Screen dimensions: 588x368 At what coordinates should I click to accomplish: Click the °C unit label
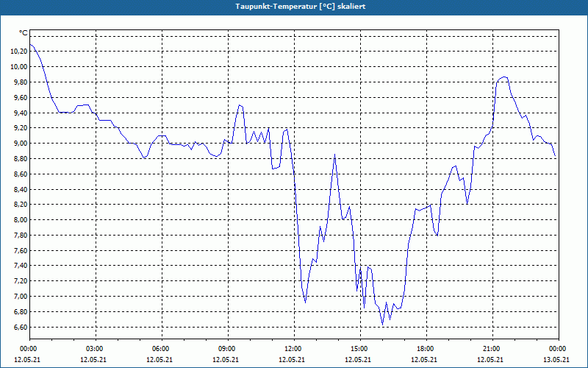click(24, 33)
